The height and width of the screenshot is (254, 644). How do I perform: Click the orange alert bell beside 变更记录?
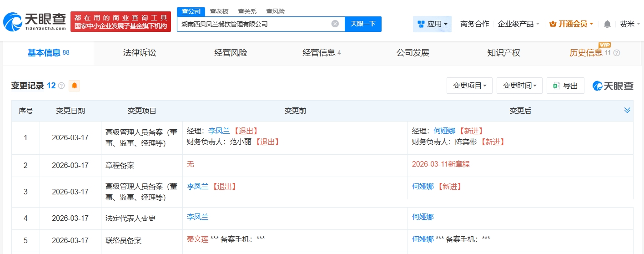[74, 86]
